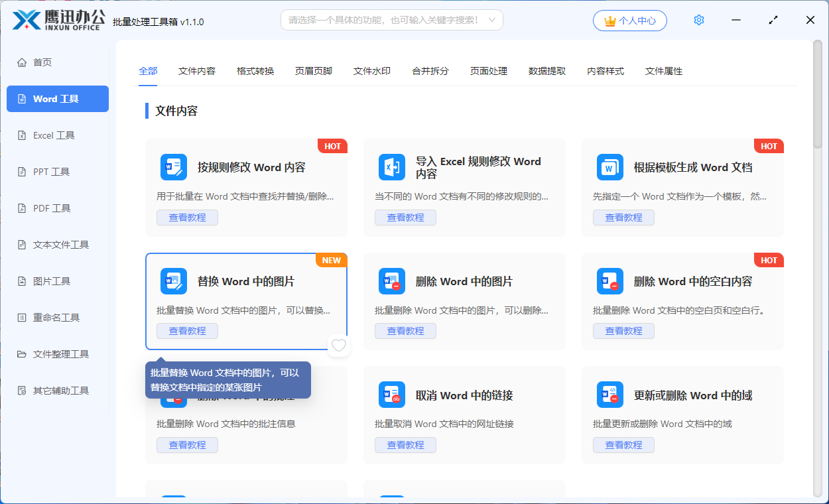Click the 删除 Word 中的图片 icon

[392, 281]
